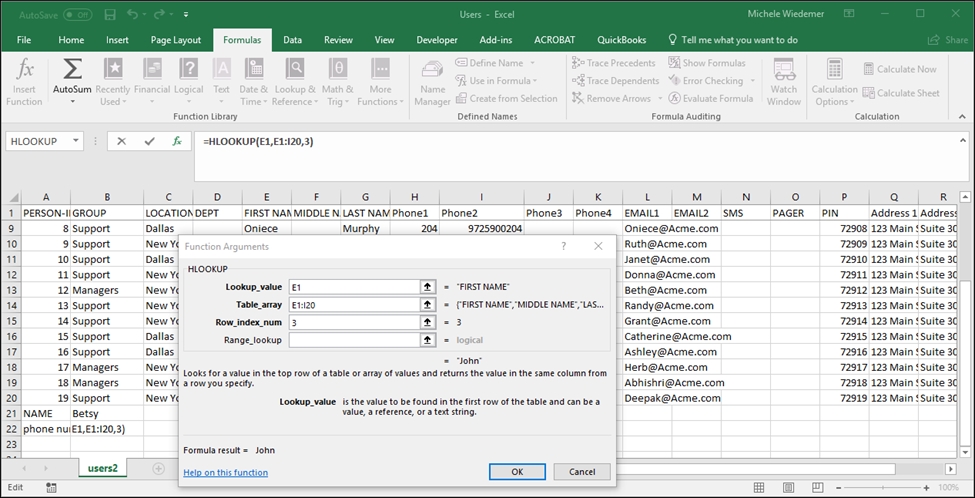
Task: Click the AutoSum sigma icon
Action: tap(72, 69)
